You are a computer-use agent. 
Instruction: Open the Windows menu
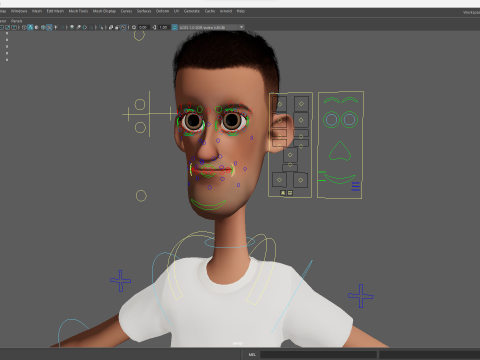pyautogui.click(x=19, y=11)
